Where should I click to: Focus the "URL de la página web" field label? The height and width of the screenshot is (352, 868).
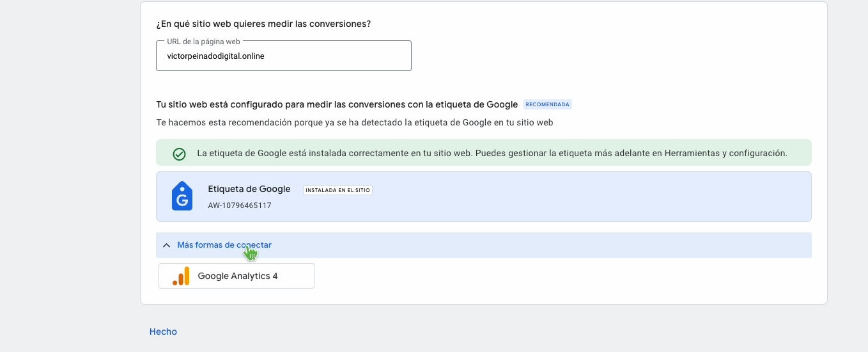click(203, 42)
